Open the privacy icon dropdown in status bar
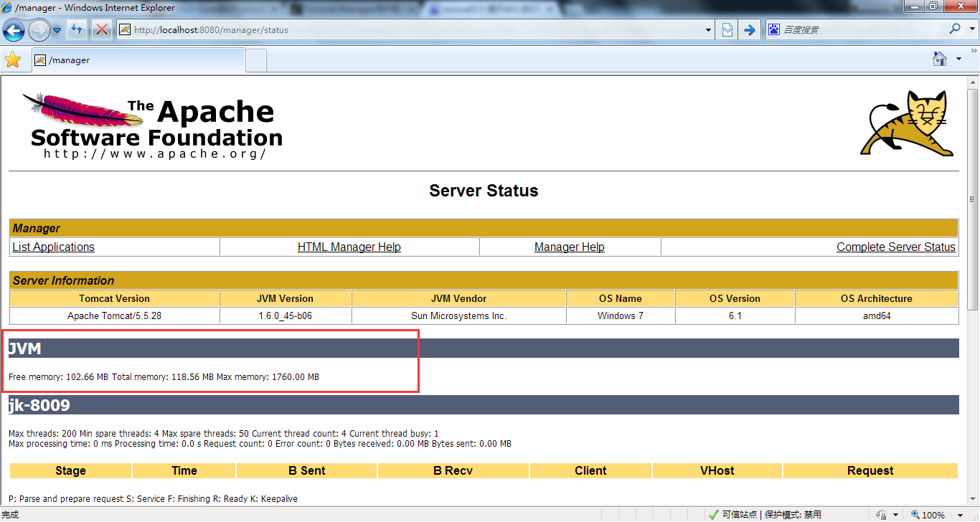The height and width of the screenshot is (522, 980). [x=896, y=515]
